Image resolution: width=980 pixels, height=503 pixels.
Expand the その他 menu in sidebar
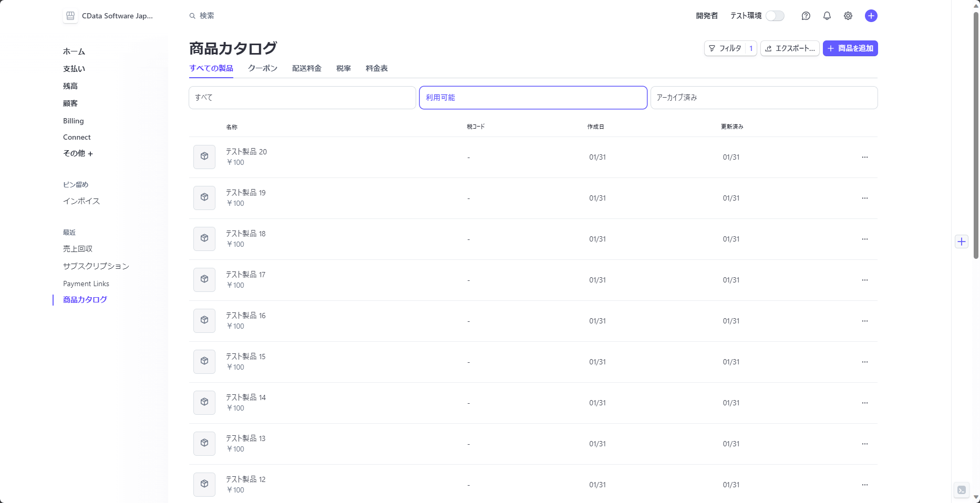click(x=78, y=153)
